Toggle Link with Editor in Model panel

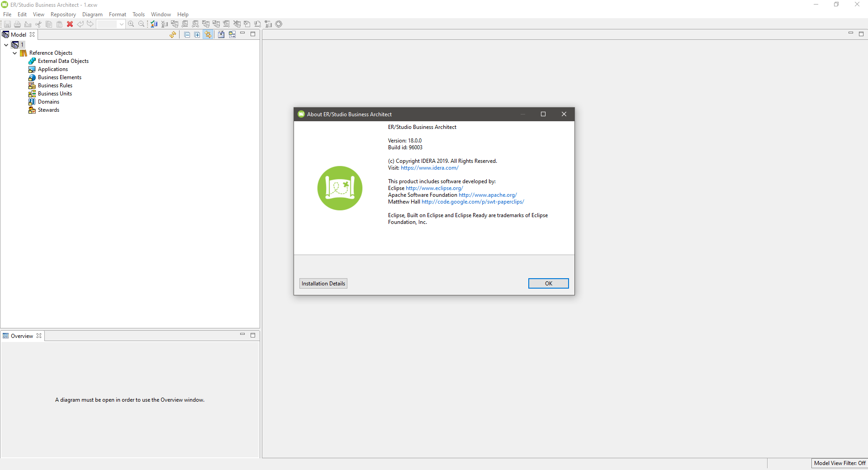click(x=208, y=34)
